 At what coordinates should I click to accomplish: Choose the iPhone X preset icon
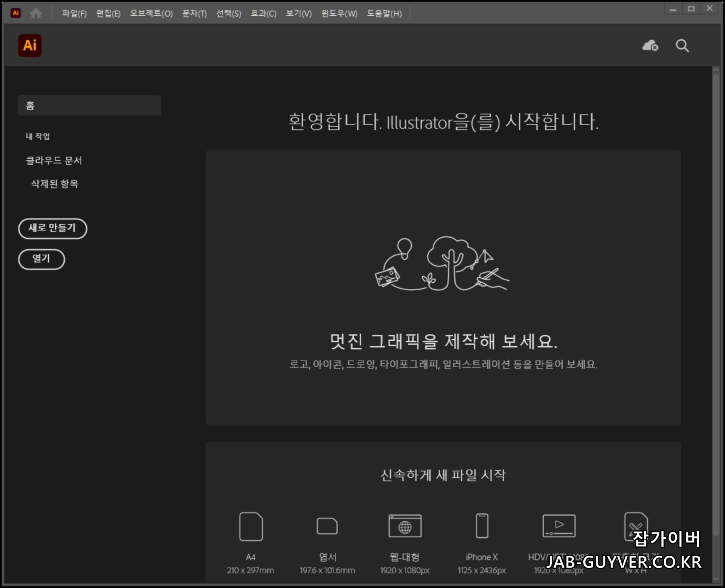482,526
